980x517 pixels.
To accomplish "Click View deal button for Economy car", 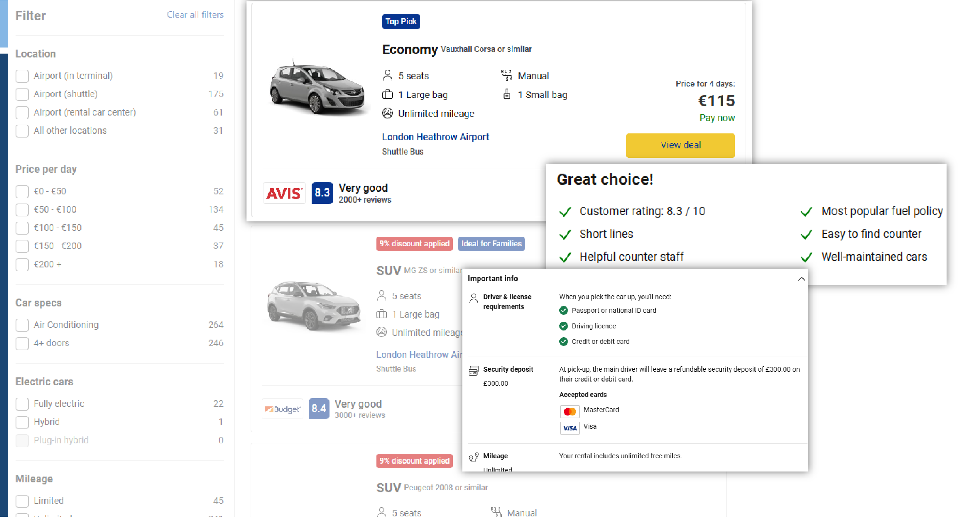I will [x=680, y=145].
